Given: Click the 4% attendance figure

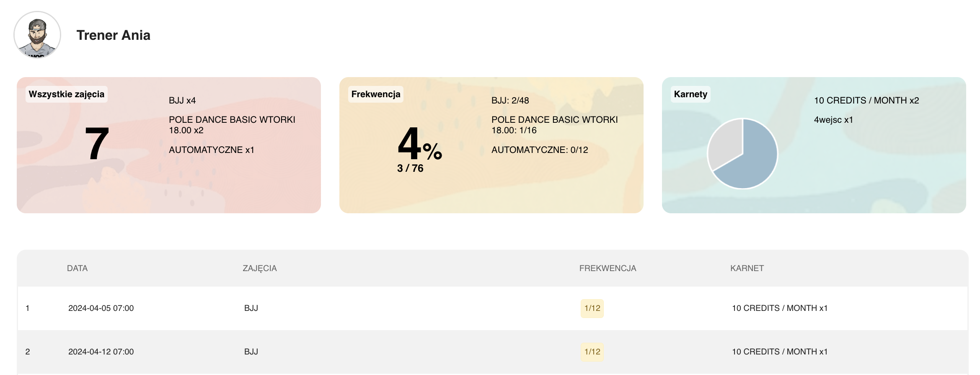Looking at the screenshot, I should coord(419,144).
